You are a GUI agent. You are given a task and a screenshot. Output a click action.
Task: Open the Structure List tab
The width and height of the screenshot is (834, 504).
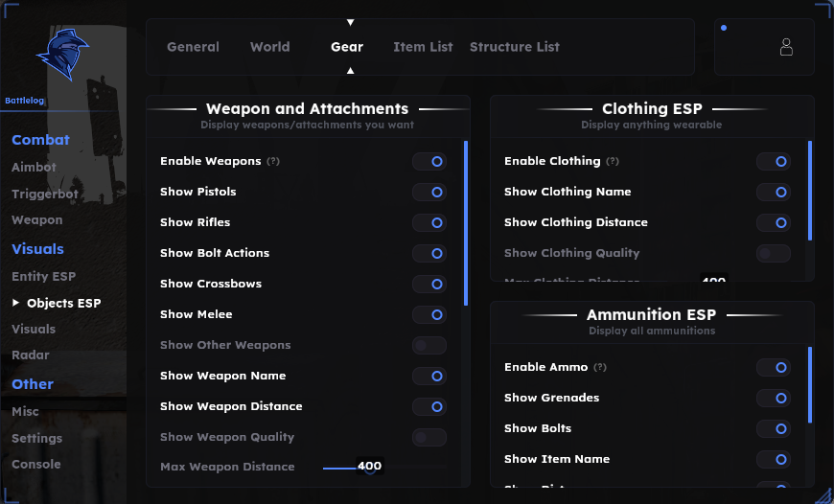pyautogui.click(x=515, y=47)
